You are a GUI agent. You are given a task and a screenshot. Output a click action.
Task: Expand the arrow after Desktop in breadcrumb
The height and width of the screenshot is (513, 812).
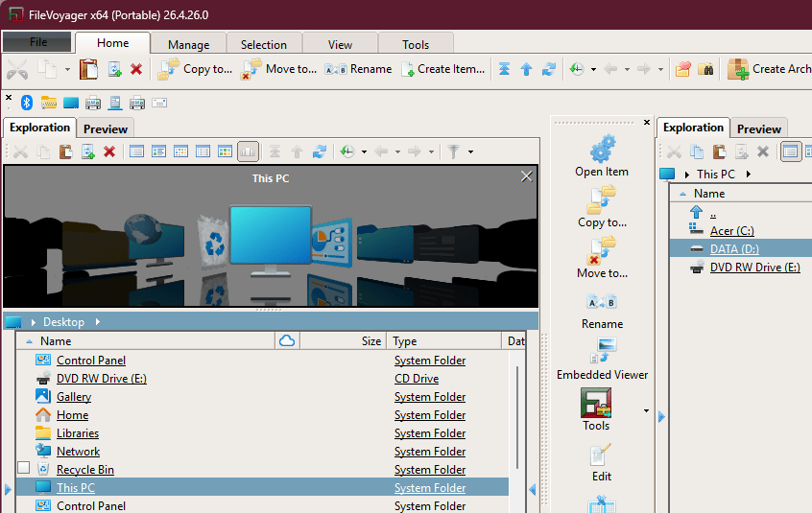(x=97, y=321)
